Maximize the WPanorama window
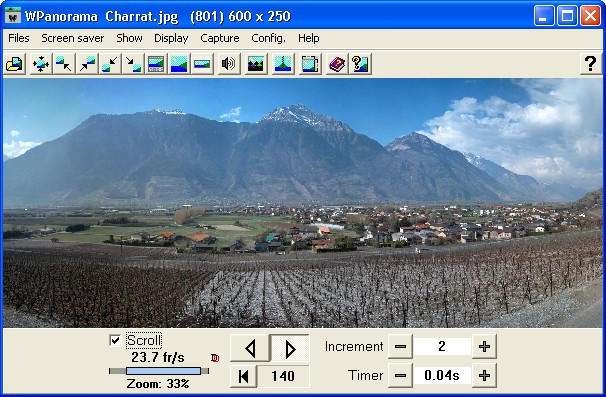 567,16
